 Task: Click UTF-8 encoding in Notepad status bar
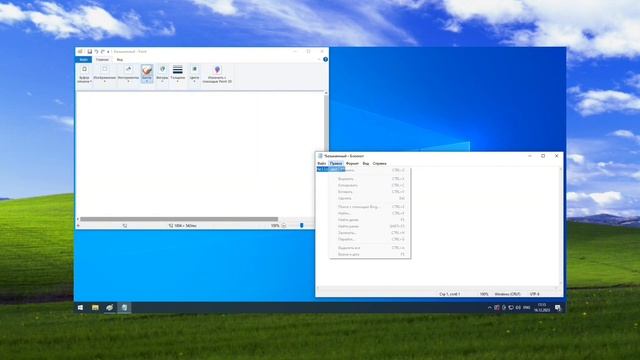(535, 294)
